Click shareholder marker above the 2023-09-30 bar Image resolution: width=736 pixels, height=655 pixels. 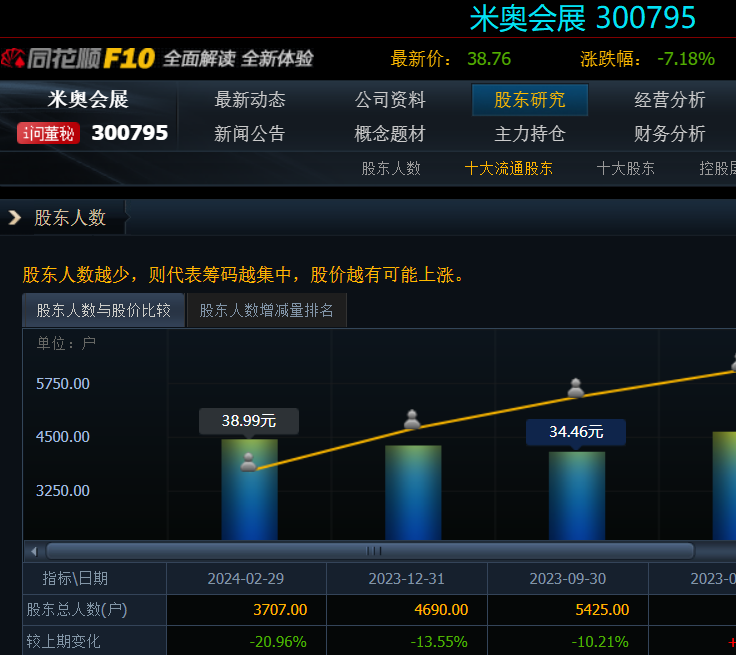pos(576,388)
